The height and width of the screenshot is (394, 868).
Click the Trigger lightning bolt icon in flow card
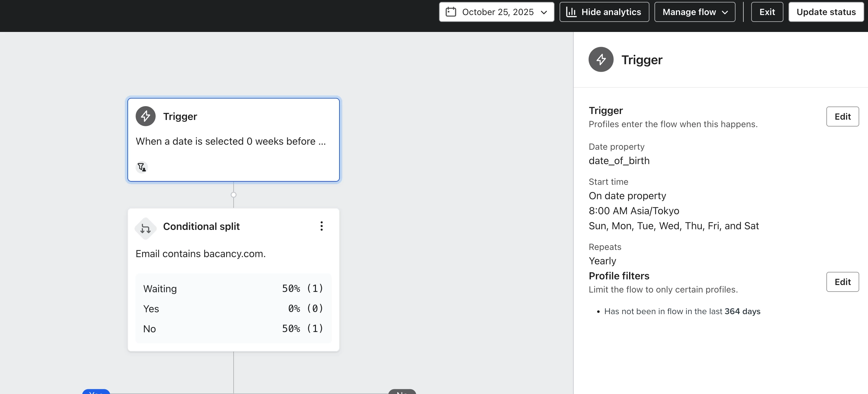pyautogui.click(x=145, y=116)
